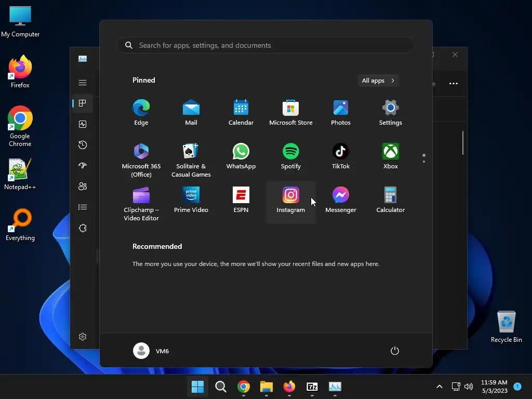This screenshot has width=532, height=399.
Task: Select Everything desktop shortcut
Action: pos(20,224)
